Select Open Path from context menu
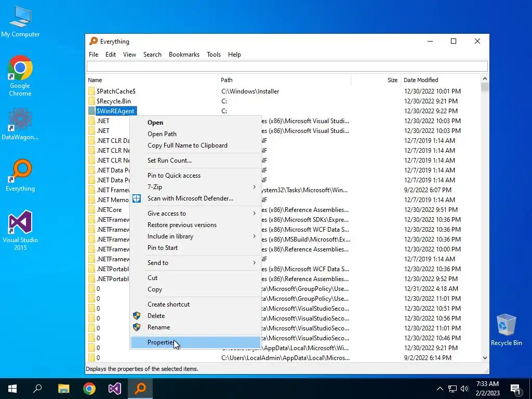This screenshot has width=532, height=399. (195, 134)
